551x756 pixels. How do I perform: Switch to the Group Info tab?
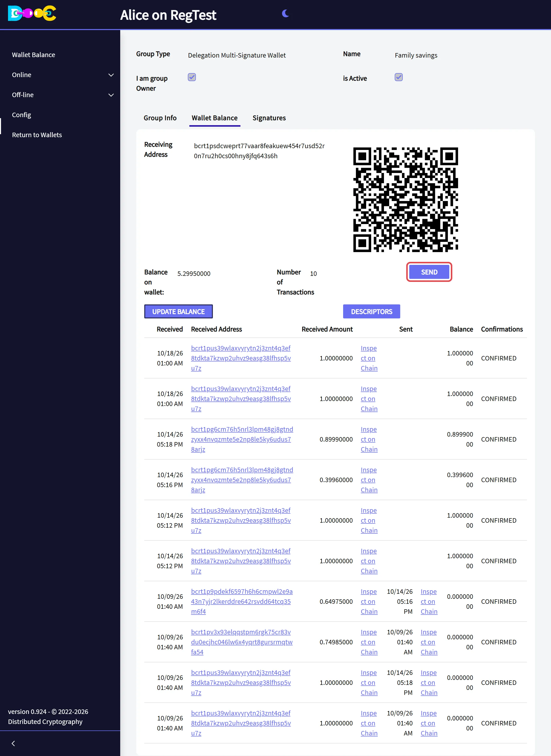pyautogui.click(x=160, y=118)
